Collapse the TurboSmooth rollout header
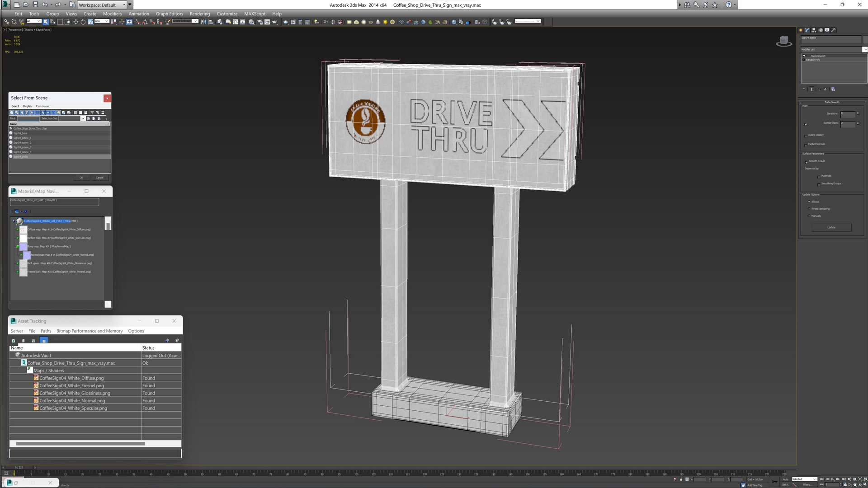The height and width of the screenshot is (488, 868). pos(832,102)
